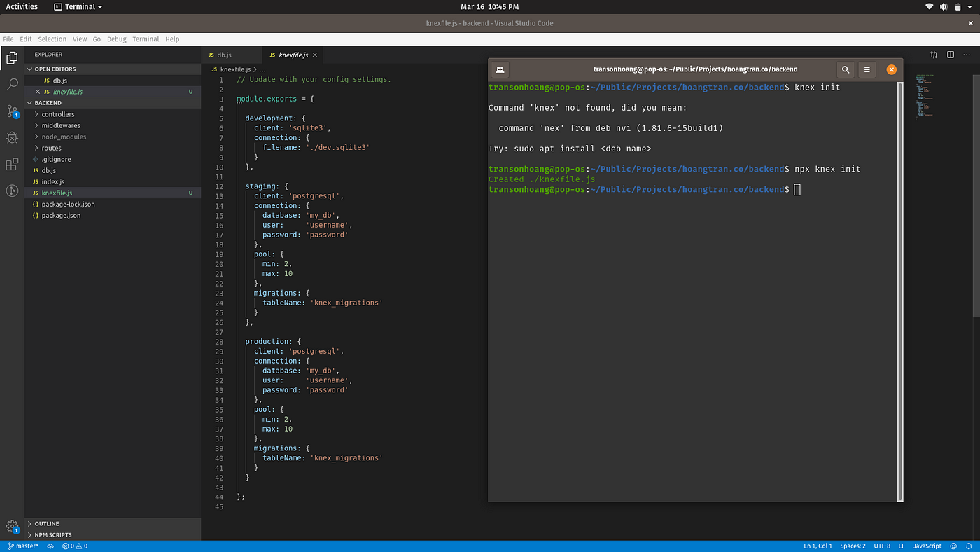Click terminal search magnifier button
Image resolution: width=980 pixels, height=552 pixels.
(x=846, y=69)
